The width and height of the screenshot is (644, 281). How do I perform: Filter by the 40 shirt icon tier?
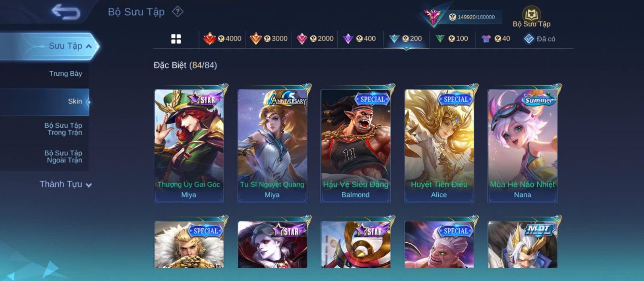495,39
